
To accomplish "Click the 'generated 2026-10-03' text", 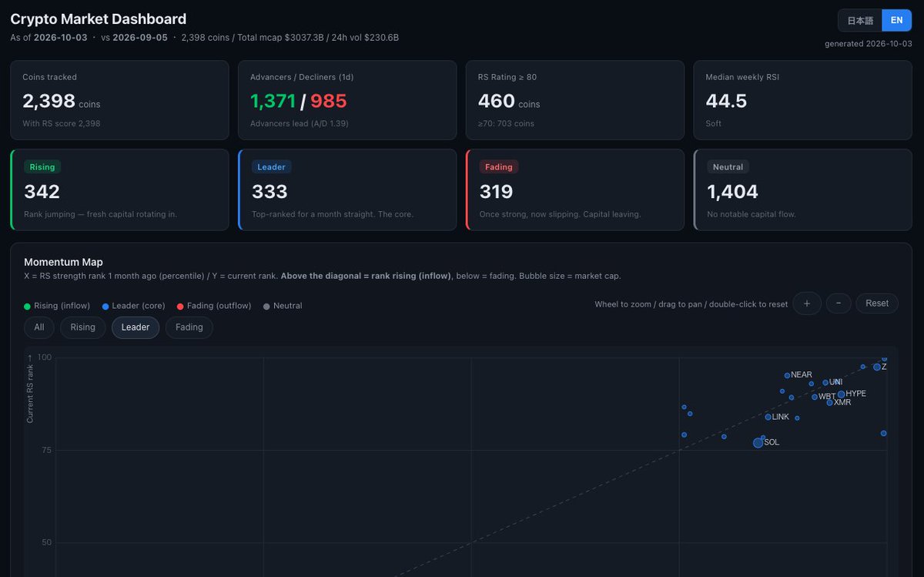I will click(869, 43).
